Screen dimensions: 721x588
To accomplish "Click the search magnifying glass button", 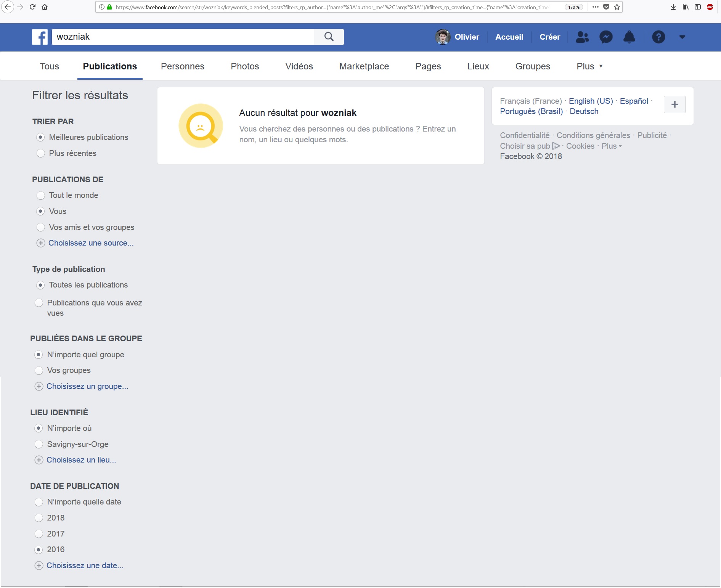I will click(329, 37).
